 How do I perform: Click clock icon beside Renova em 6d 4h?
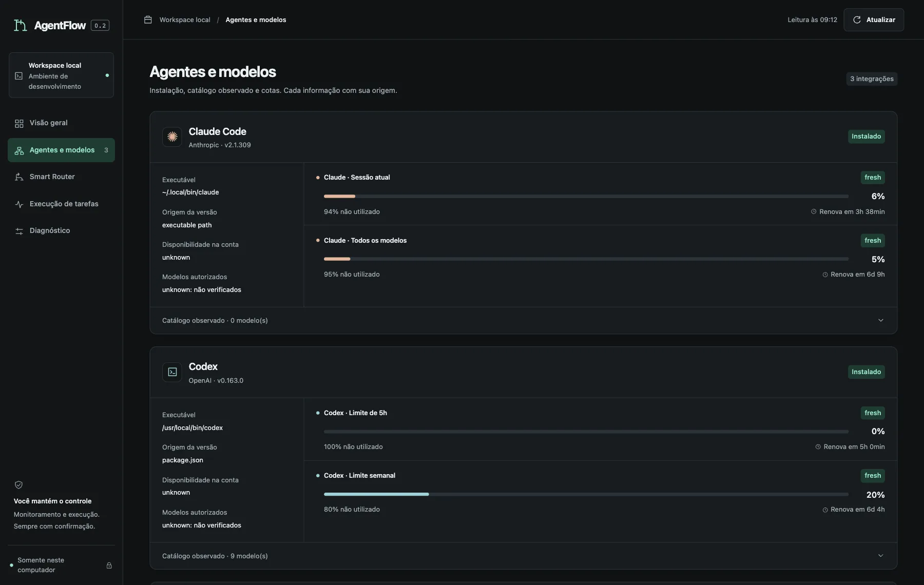click(x=825, y=510)
